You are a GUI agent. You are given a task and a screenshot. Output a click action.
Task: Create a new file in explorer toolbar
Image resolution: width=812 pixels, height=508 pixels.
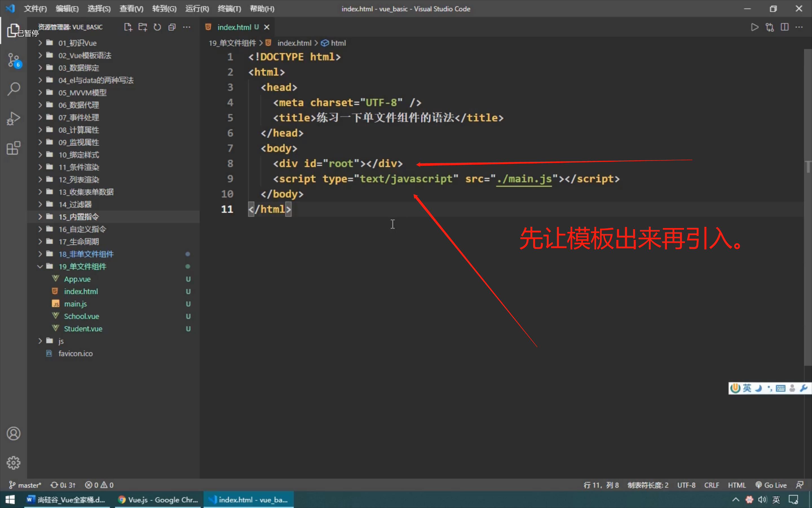(128, 27)
